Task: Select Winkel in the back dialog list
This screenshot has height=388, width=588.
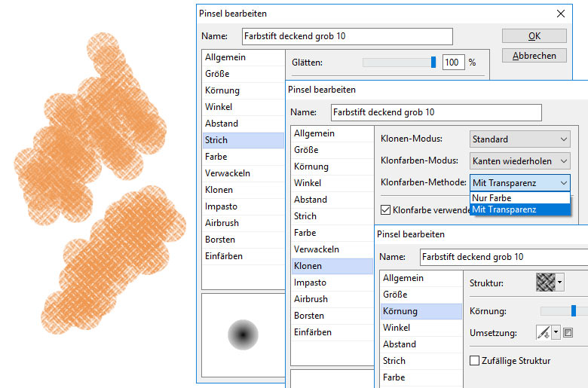Action: [x=243, y=107]
